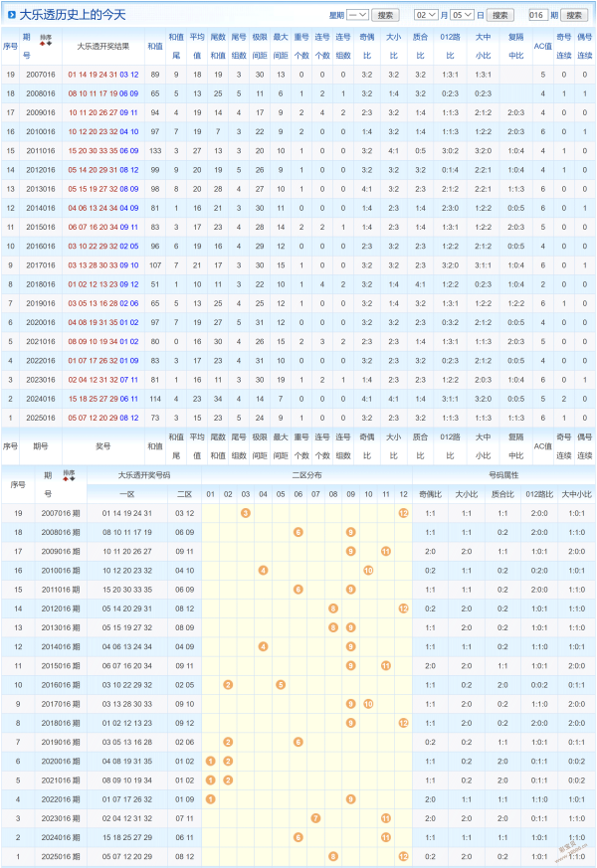
Task: Select orange ball 10 in the 2017016 row
Action: [x=368, y=703]
